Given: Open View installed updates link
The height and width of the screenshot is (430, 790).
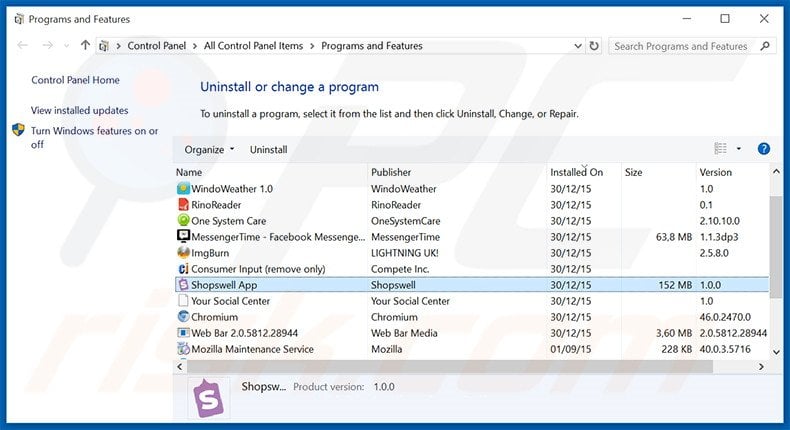Looking at the screenshot, I should 80,110.
